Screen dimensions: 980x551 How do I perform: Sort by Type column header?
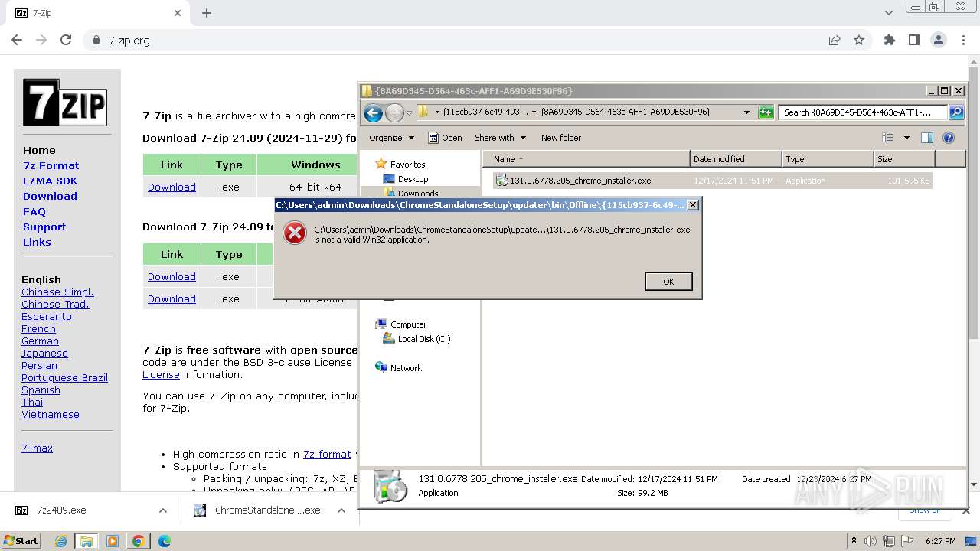point(828,159)
